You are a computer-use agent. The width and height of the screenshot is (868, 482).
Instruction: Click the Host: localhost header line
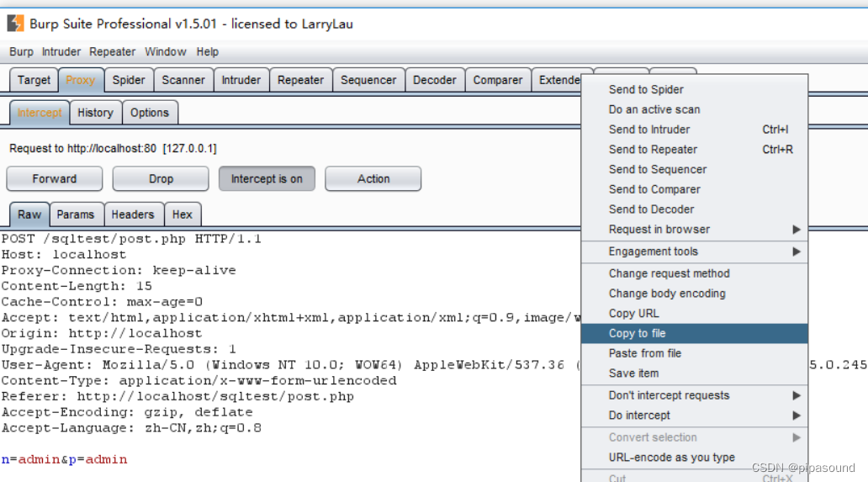click(64, 255)
